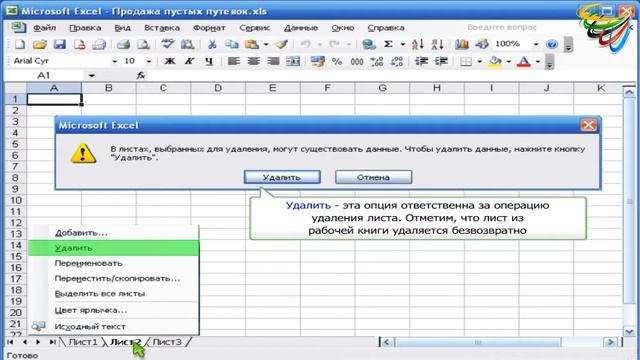Click the Print icon
The height and width of the screenshot is (360, 640).
[x=123, y=44]
